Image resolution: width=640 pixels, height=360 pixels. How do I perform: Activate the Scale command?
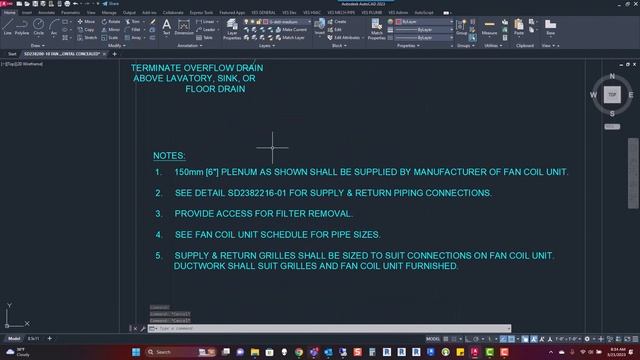[110, 38]
